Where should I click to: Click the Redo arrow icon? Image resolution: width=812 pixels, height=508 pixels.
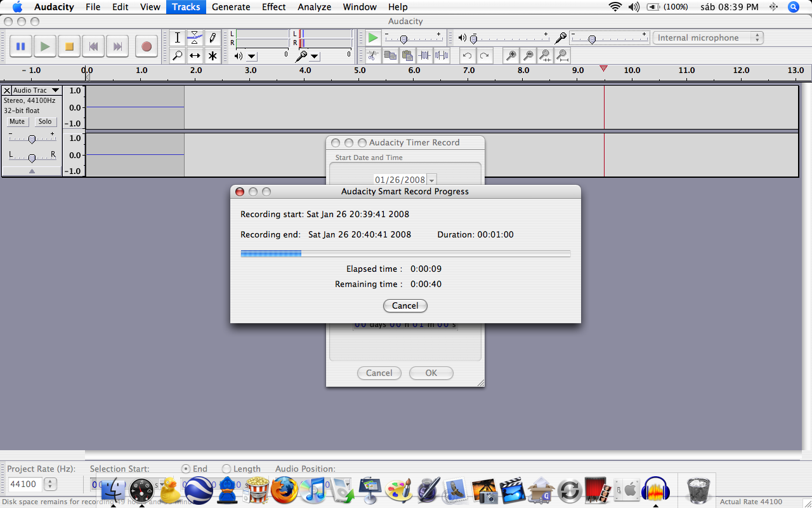click(485, 56)
